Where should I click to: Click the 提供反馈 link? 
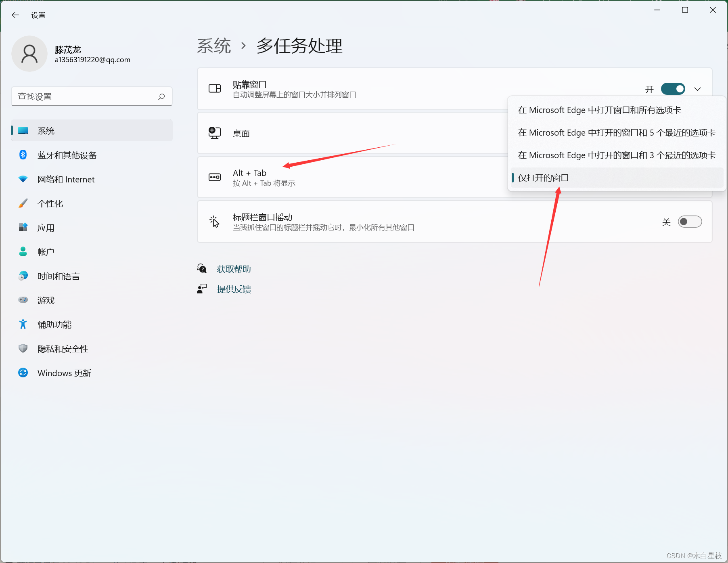coord(234,289)
